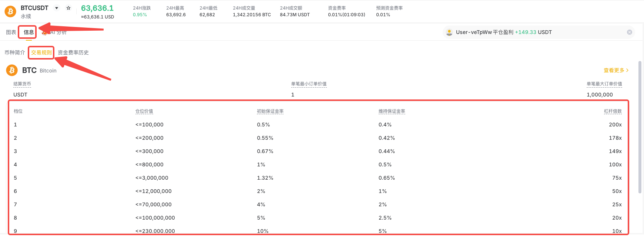Click the 维持保证金率 column header
Image resolution: width=644 pixels, height=237 pixels.
pos(392,111)
